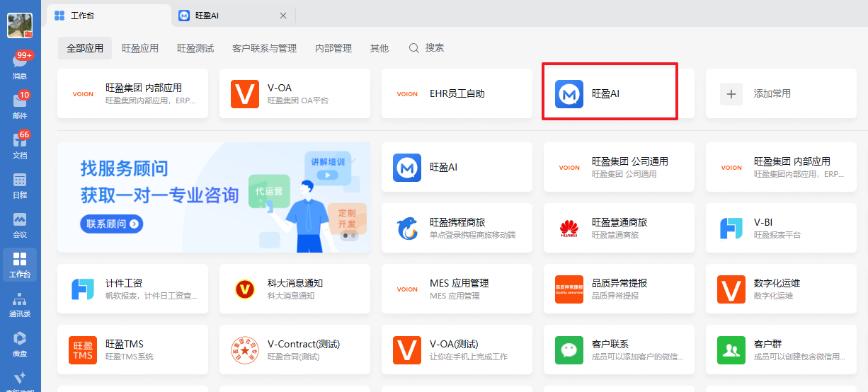Open the 旺盈集团 公司通用 card

pos(619,167)
